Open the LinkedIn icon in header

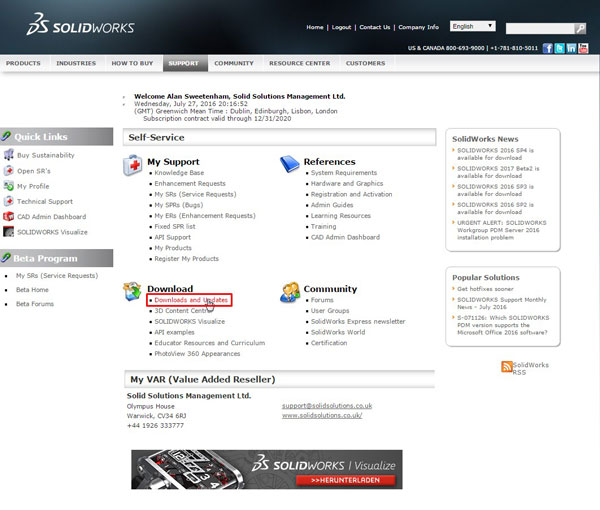tap(571, 47)
